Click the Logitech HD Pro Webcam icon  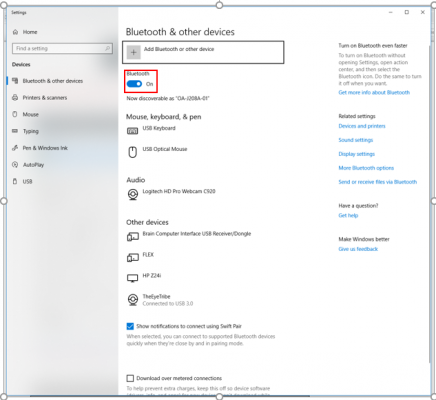133,194
